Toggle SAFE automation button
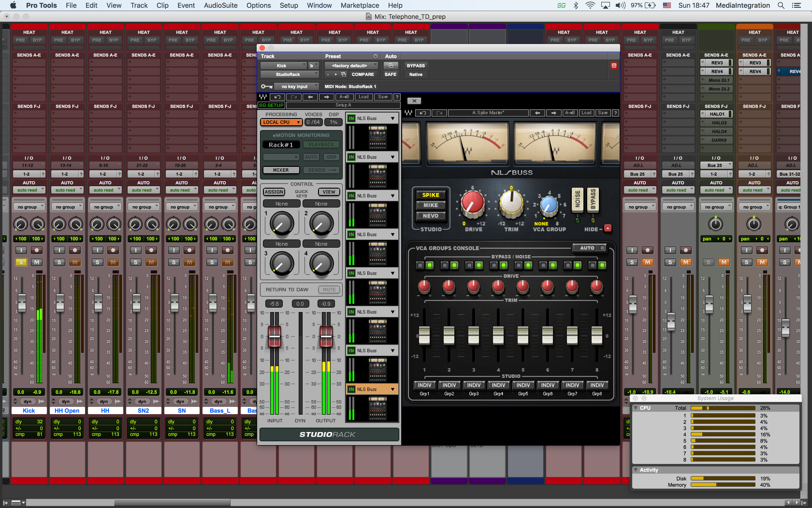The width and height of the screenshot is (812, 508). [391, 74]
